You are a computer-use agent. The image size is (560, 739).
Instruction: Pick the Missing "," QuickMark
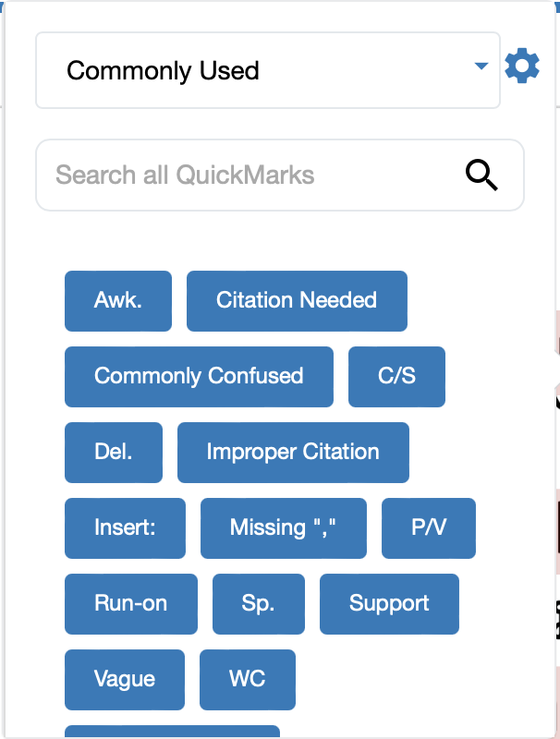coord(283,527)
